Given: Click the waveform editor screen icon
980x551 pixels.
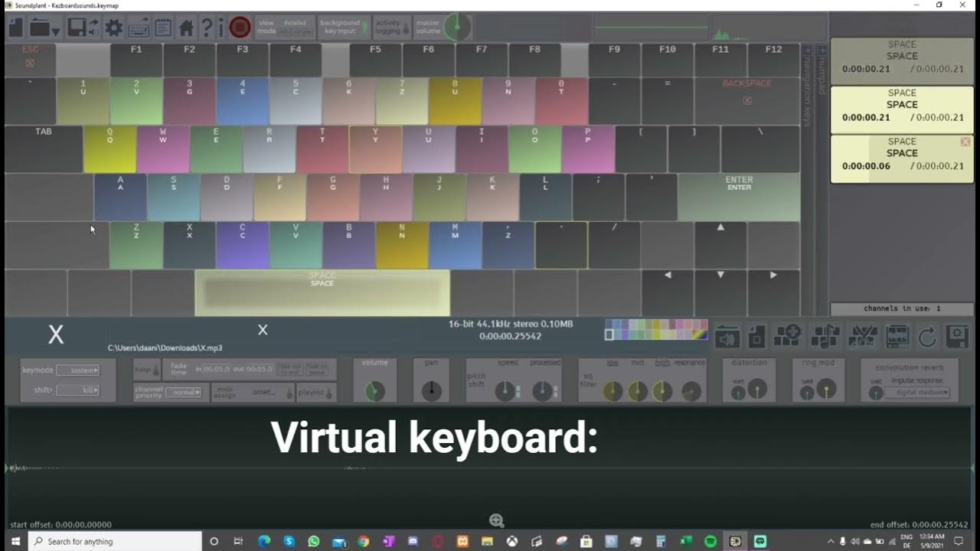Looking at the screenshot, I should pos(897,336).
